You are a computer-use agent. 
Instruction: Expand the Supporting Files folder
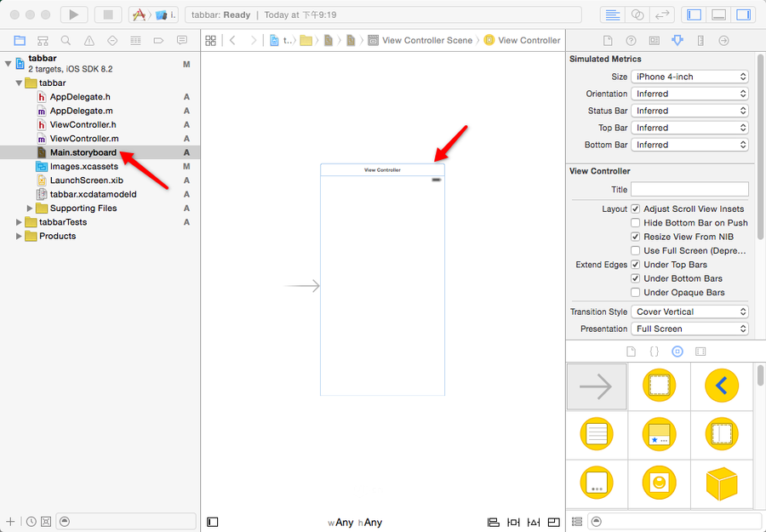(x=31, y=209)
